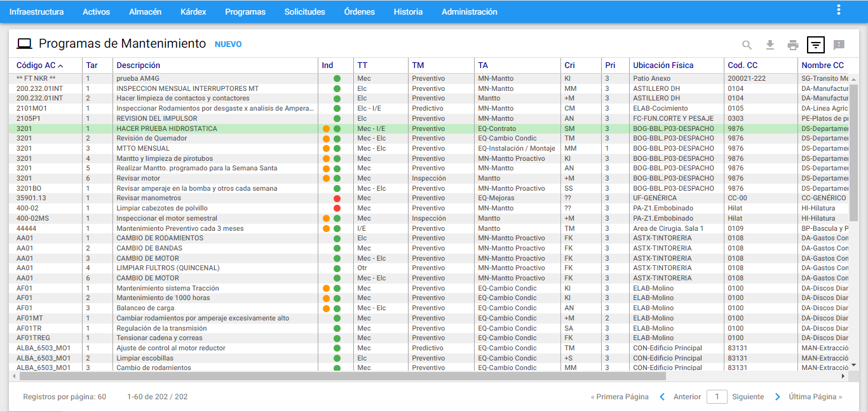Click the orange indicator for Balanceo de carga
Viewport: 868px width, 412px height.
(326, 308)
